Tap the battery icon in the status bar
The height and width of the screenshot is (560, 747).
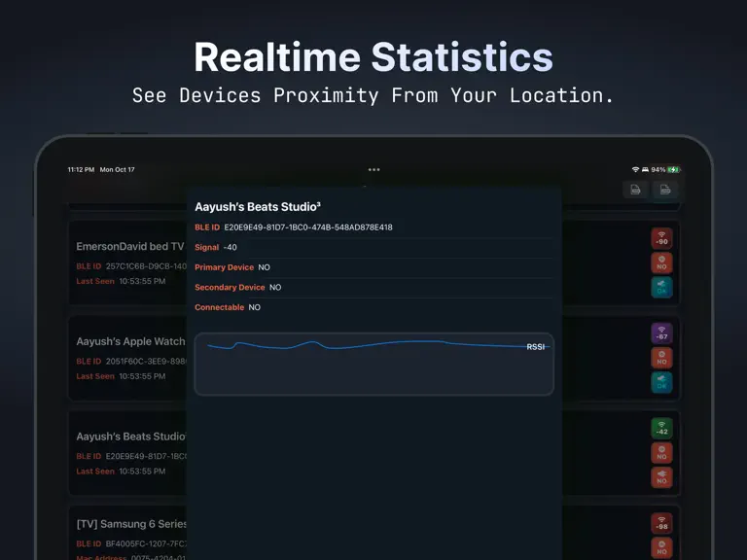(x=674, y=169)
